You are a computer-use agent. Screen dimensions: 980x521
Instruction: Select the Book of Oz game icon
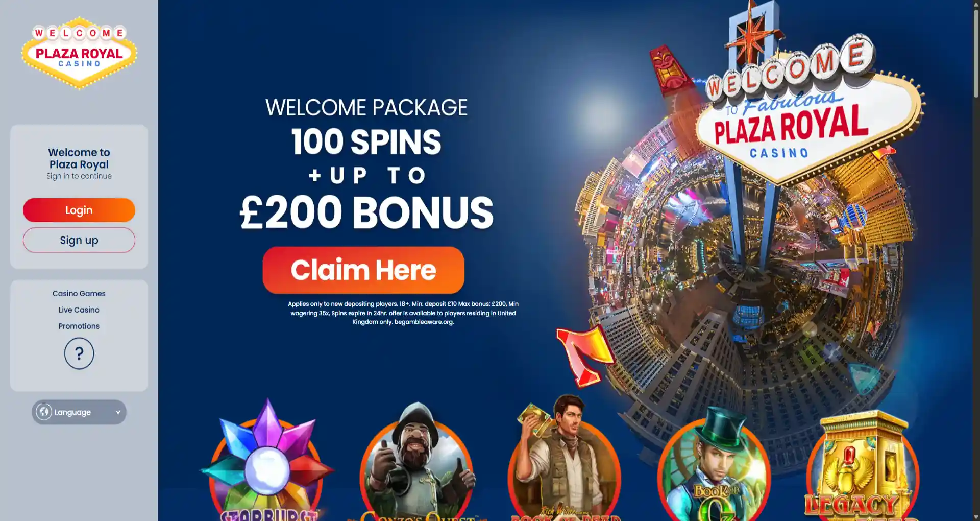[714, 464]
